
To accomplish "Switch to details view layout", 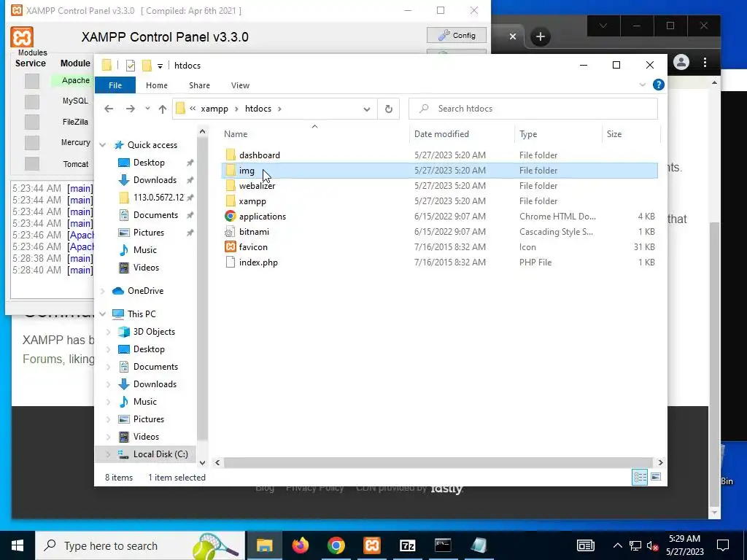I will click(x=640, y=477).
